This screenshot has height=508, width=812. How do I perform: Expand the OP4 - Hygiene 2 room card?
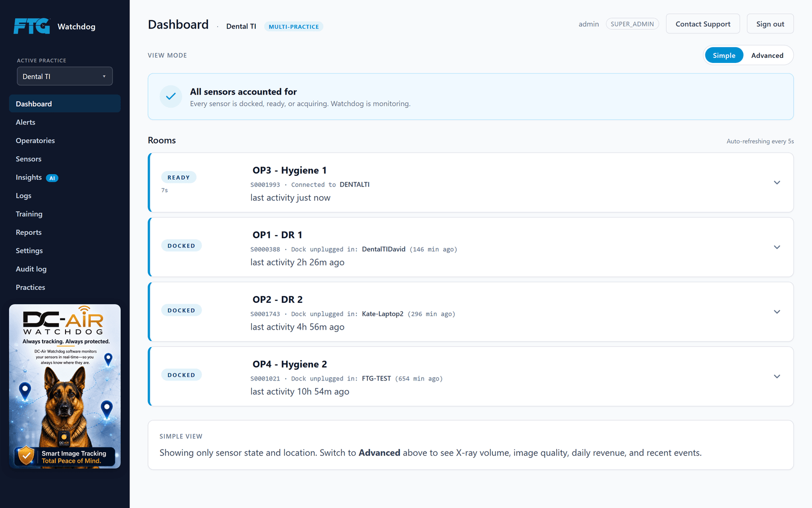click(776, 376)
